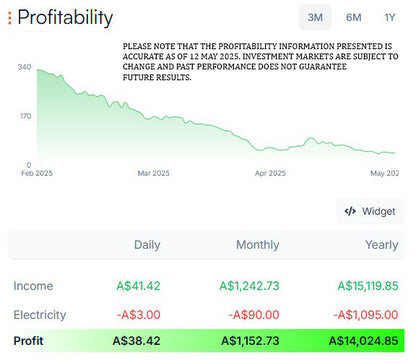Click the May 2025 axis label
The width and height of the screenshot is (416, 363).
pos(384,173)
